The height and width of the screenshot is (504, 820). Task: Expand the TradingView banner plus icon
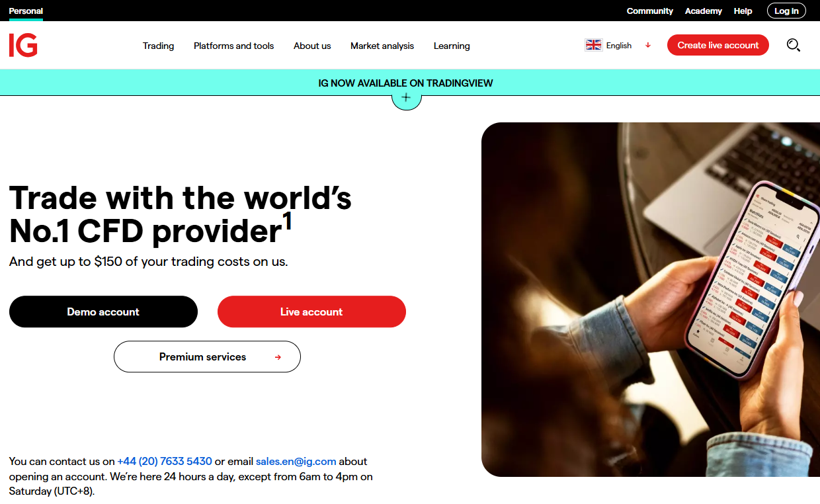pyautogui.click(x=406, y=98)
